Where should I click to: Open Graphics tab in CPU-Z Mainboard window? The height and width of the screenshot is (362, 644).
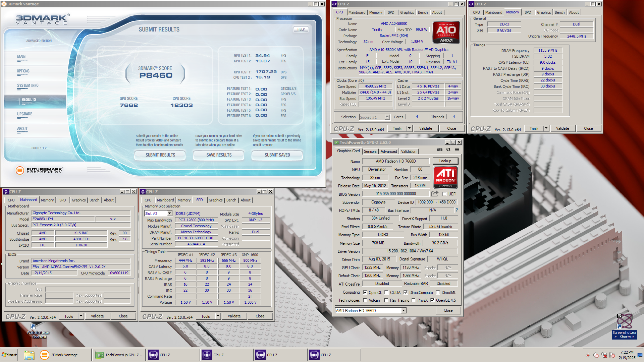coord(79,200)
